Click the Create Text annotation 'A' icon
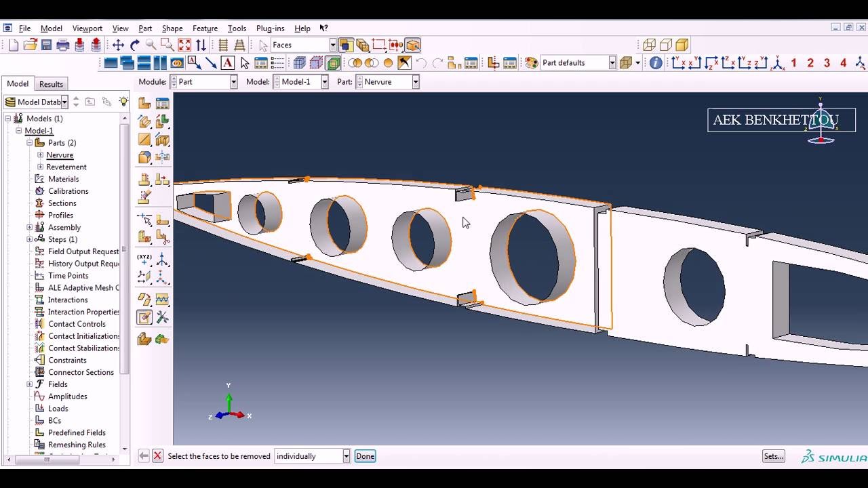 point(227,62)
